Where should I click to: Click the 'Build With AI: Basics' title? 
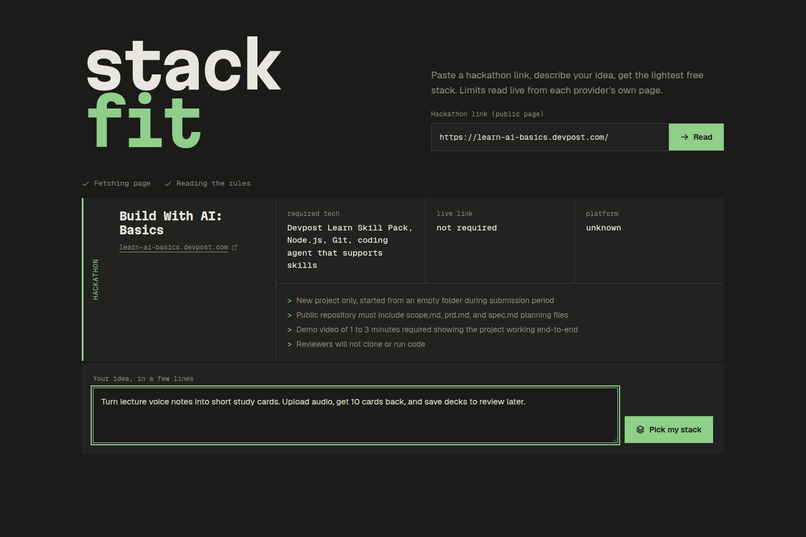(170, 223)
